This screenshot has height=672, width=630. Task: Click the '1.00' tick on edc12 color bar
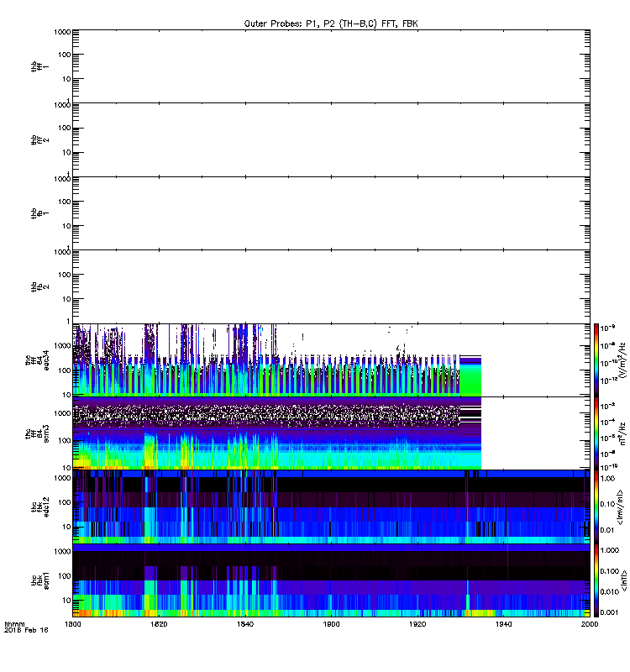coord(607,478)
